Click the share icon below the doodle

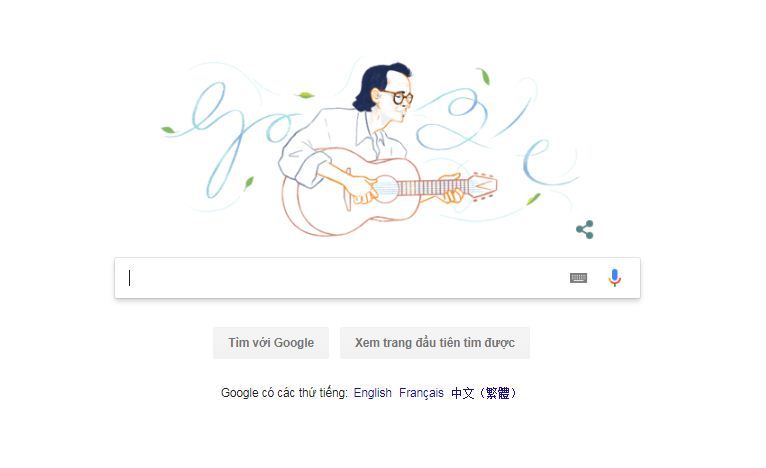pos(585,230)
